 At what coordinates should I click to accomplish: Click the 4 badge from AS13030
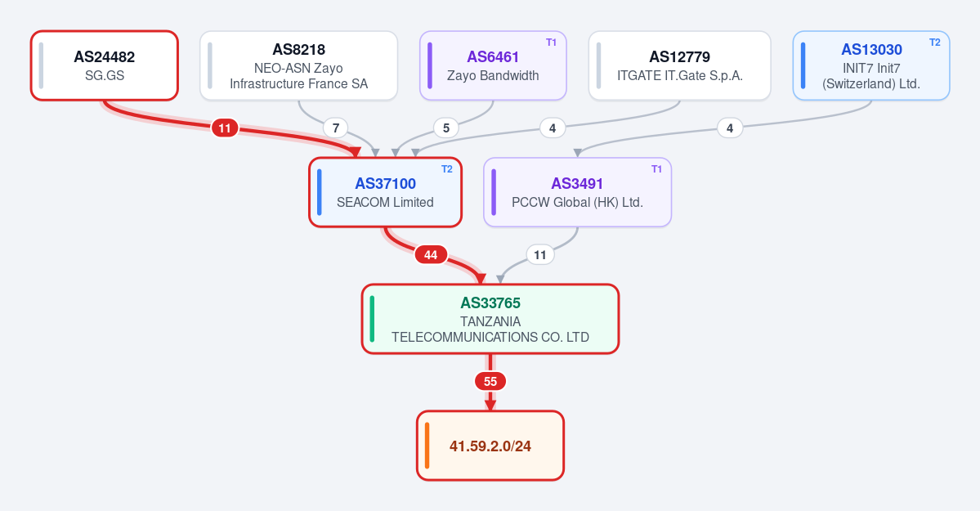click(730, 128)
